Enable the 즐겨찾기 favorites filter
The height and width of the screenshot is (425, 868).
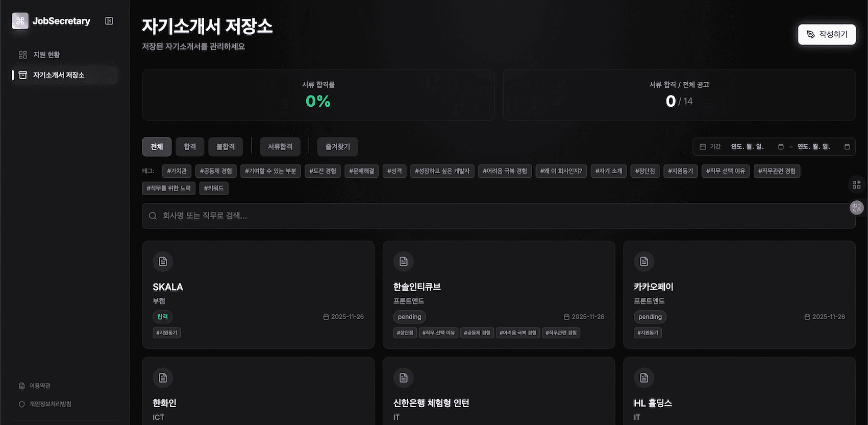(337, 147)
